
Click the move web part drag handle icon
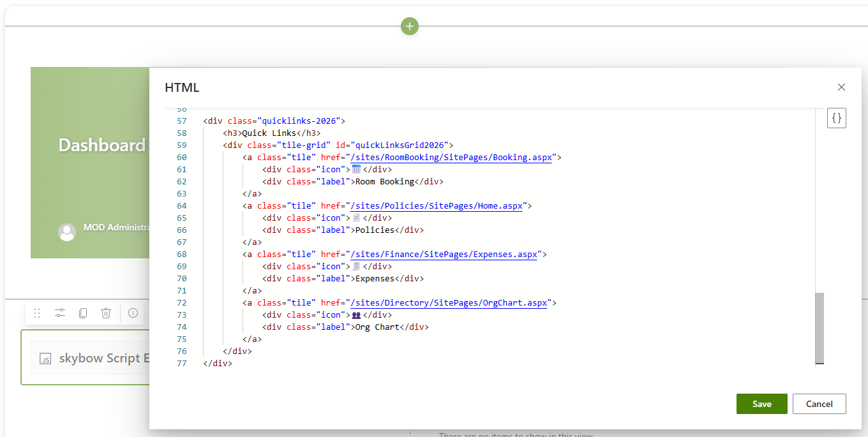tap(37, 313)
